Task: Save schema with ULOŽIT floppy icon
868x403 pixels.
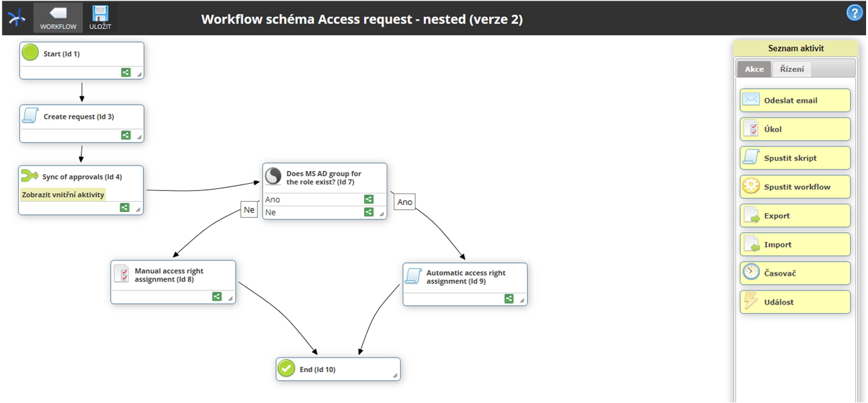Action: tap(100, 18)
